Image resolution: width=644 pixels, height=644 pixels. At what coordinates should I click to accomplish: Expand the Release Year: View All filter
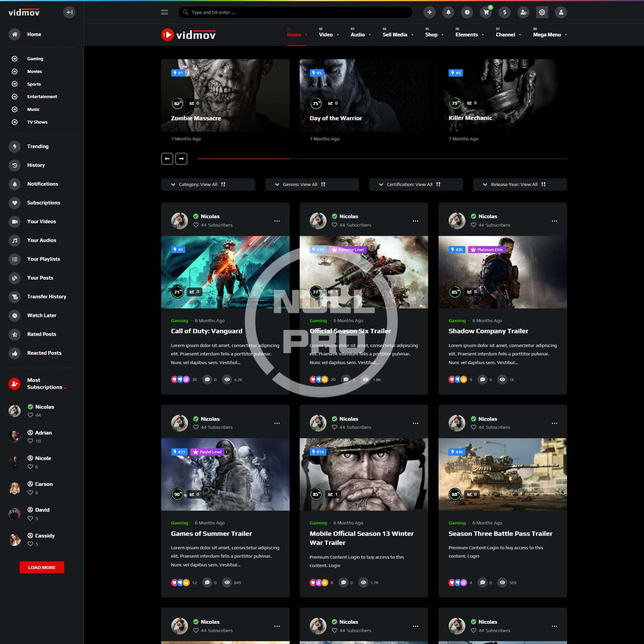[x=519, y=185]
